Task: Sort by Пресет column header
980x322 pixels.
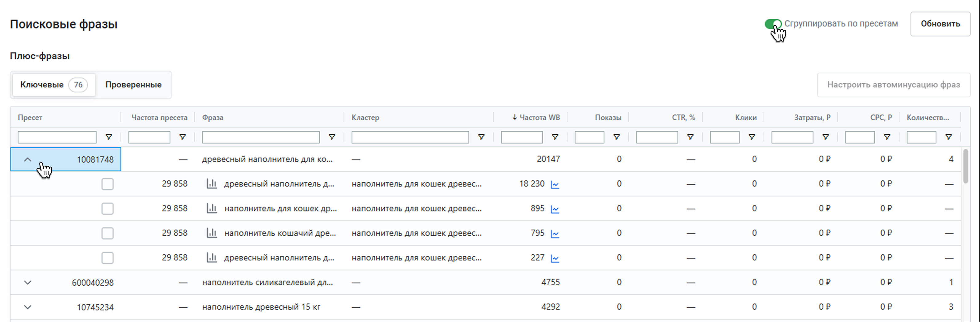Action: [30, 117]
